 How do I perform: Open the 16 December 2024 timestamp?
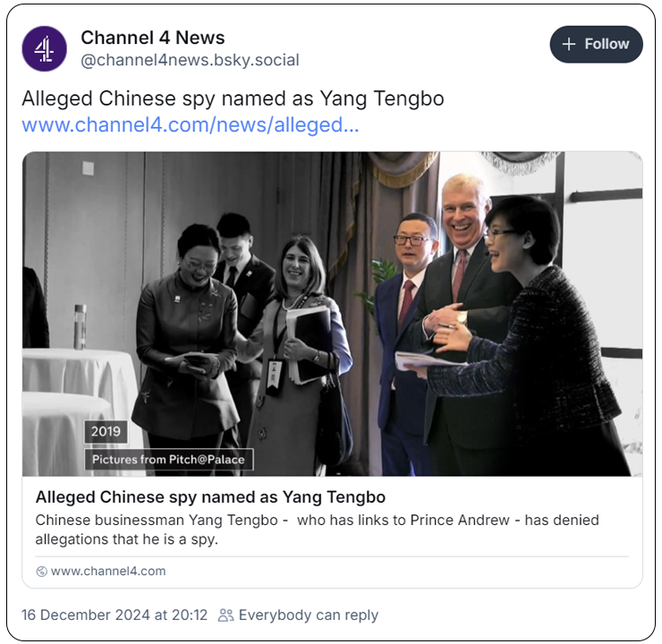pyautogui.click(x=115, y=615)
